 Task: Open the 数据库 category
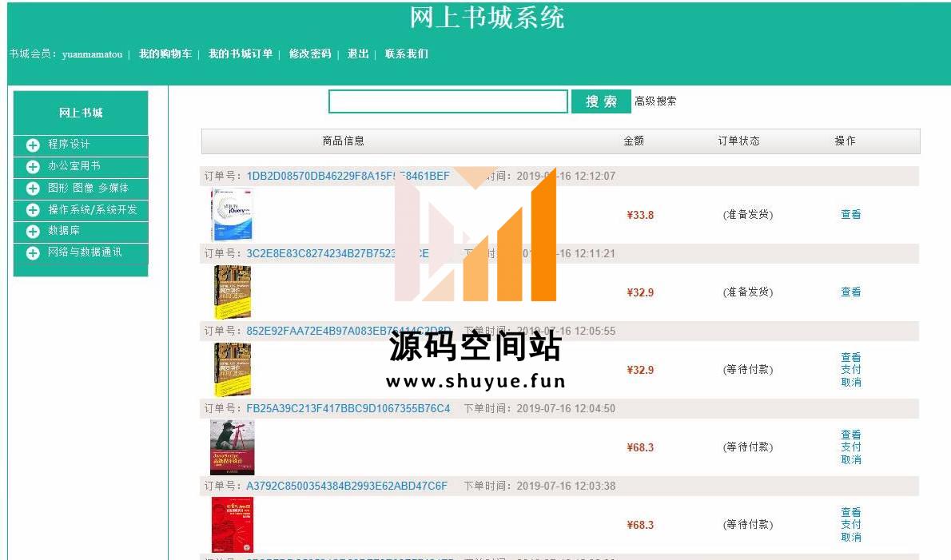64,230
